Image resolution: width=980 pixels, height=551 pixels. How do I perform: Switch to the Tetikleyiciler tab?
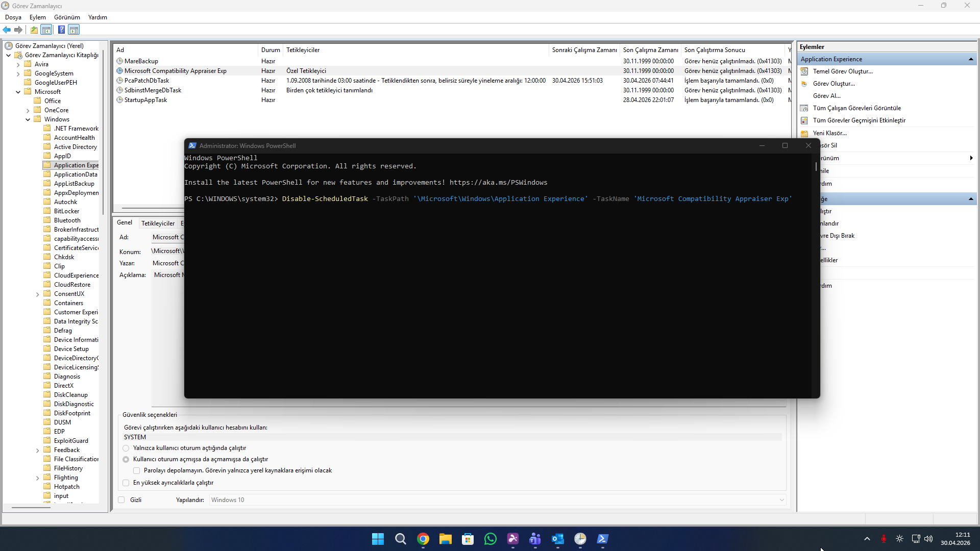[158, 223]
